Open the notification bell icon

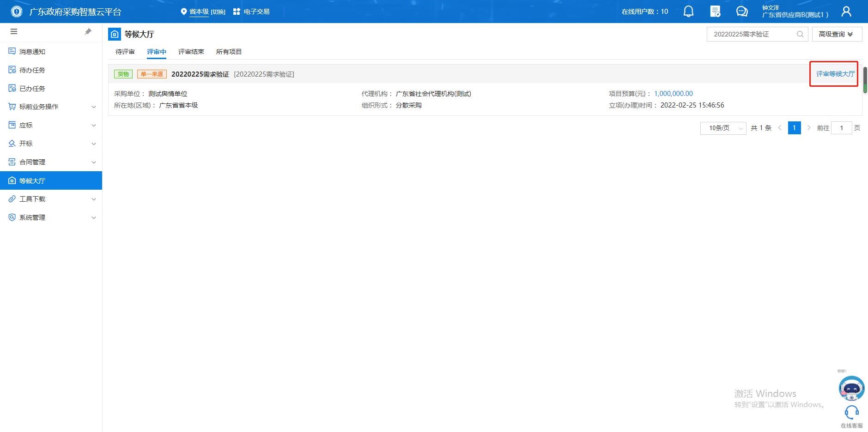(x=688, y=12)
